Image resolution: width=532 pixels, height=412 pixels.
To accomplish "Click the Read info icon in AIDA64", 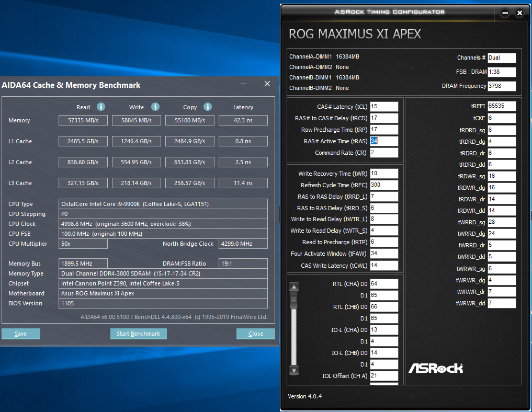I will coord(101,107).
